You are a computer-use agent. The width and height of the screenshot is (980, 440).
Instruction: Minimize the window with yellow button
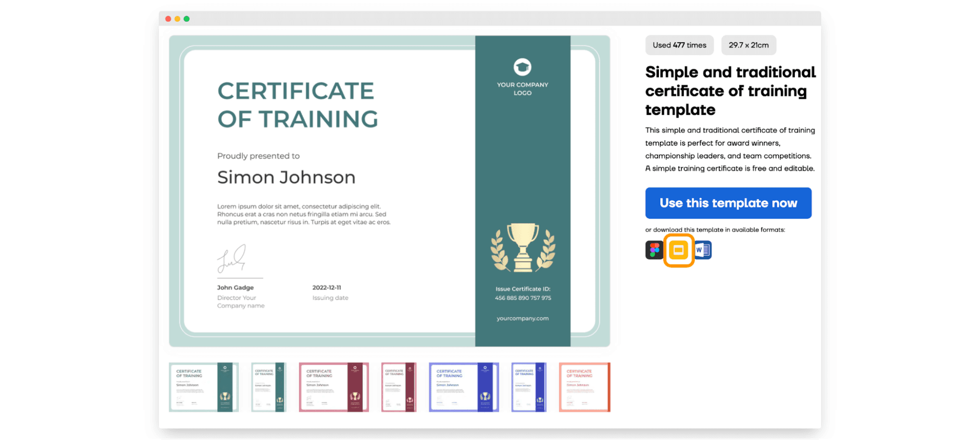(177, 19)
